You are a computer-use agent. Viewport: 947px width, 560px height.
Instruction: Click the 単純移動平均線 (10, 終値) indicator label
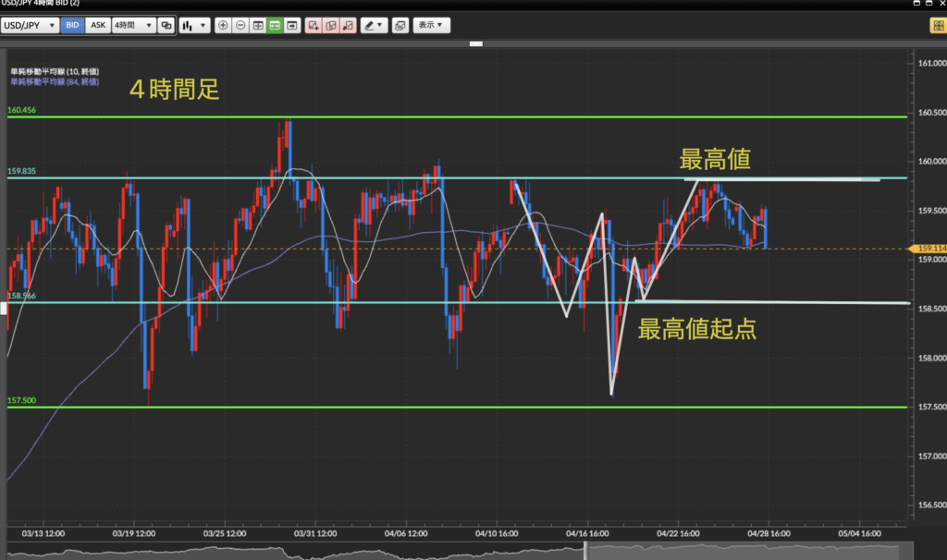pos(55,71)
